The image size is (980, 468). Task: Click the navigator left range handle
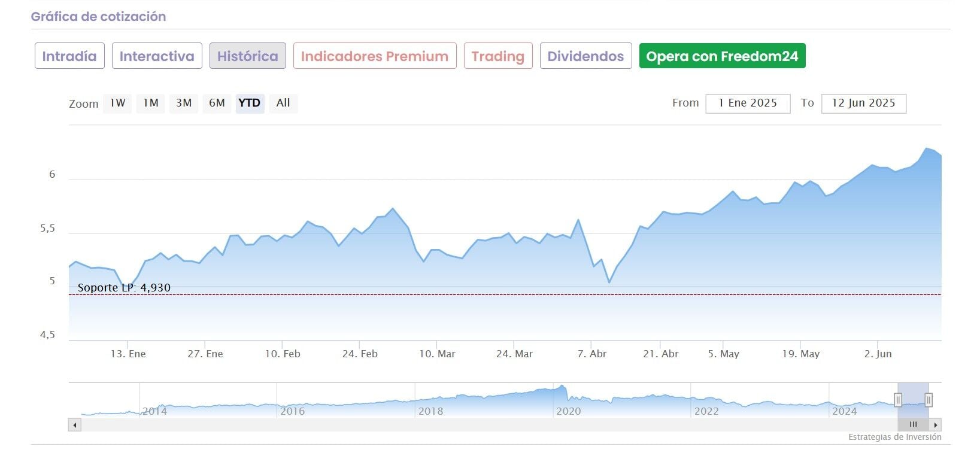pos(898,400)
